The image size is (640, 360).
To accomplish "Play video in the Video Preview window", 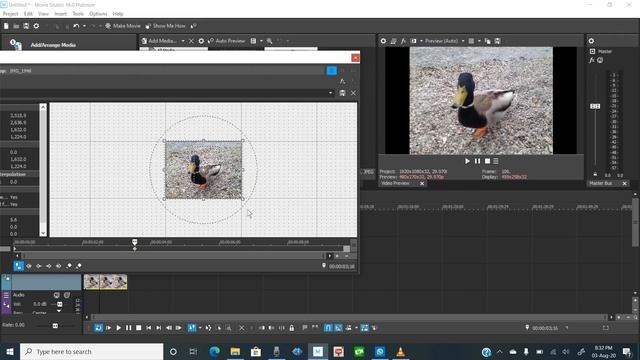I will coord(467,161).
